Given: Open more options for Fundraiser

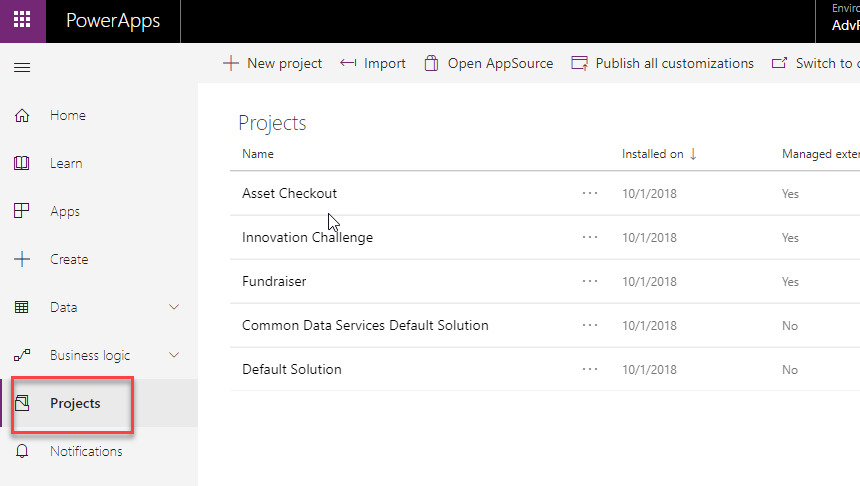Looking at the screenshot, I should [590, 281].
